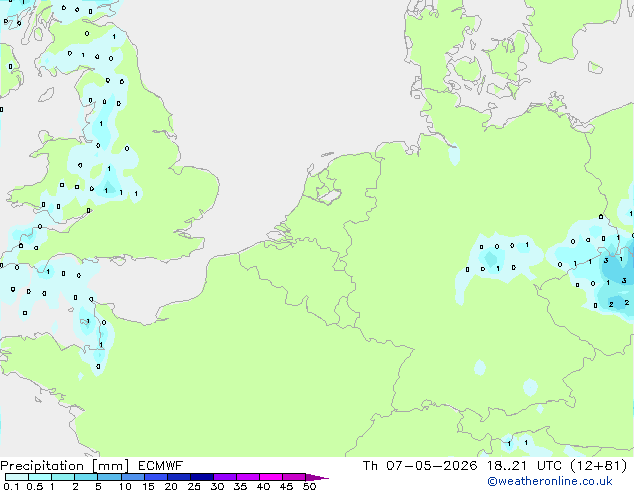Click the 25–30 mm navy legend swatch
The height and width of the screenshot is (490, 634).
201,477
